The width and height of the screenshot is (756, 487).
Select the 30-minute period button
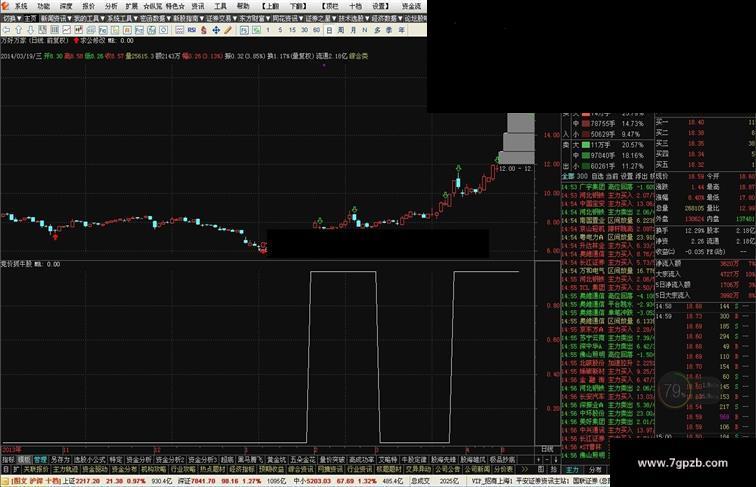305,30
